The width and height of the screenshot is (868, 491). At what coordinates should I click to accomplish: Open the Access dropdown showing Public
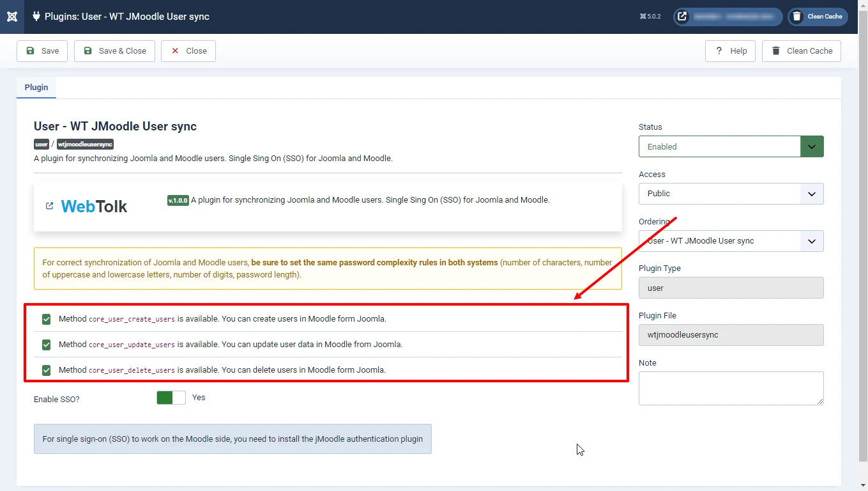(731, 194)
